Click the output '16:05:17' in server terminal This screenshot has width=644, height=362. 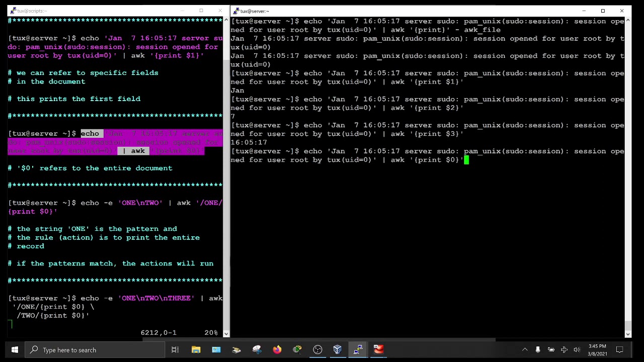(x=249, y=142)
